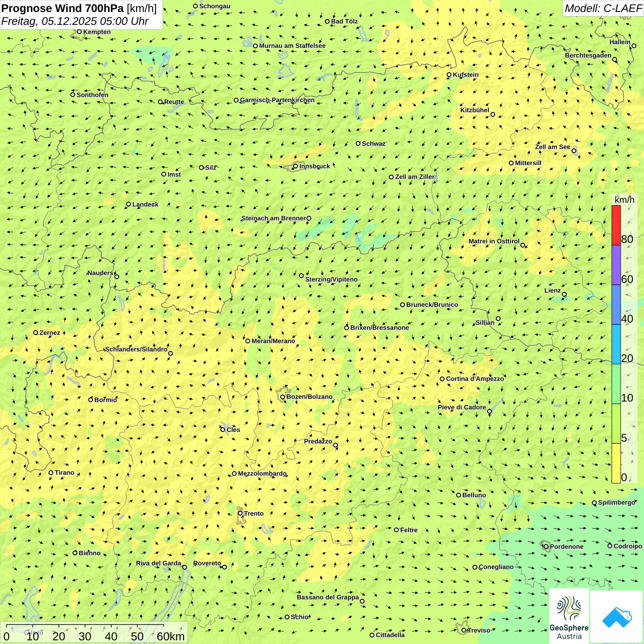Select the Bormio town label
644x644 pixels.
pos(105,400)
